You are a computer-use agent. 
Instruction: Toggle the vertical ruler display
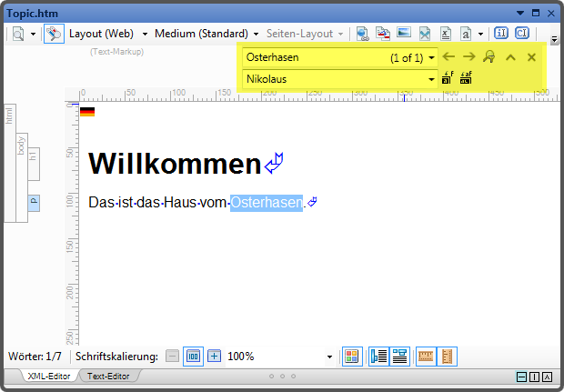(447, 357)
